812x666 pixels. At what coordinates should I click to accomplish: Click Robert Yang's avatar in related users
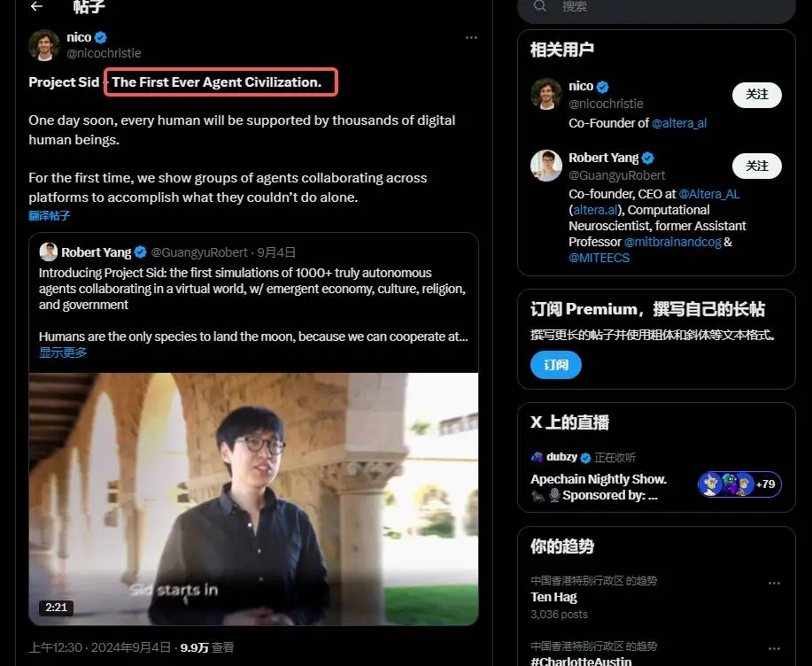pyautogui.click(x=545, y=166)
